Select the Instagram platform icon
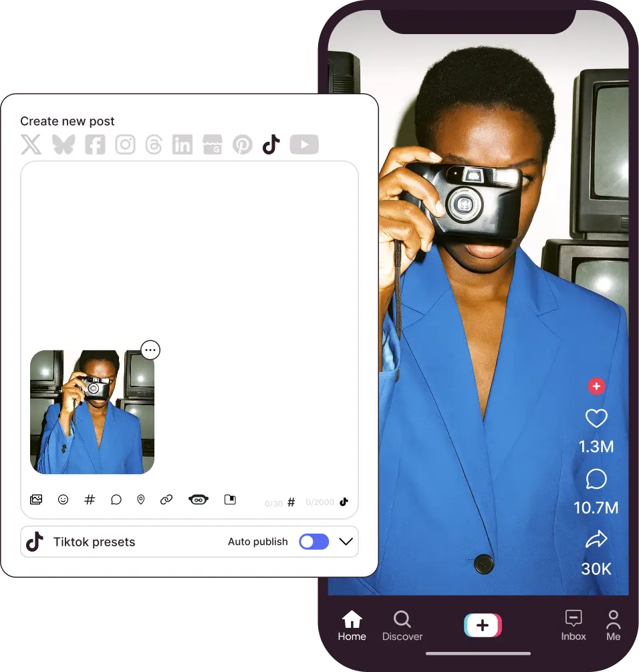 tap(125, 144)
